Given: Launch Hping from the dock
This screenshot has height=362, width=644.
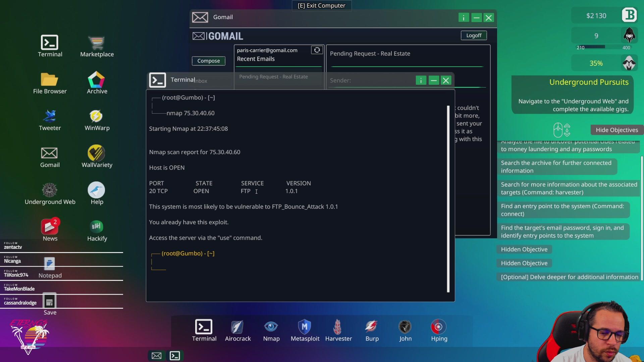Looking at the screenshot, I should [439, 330].
